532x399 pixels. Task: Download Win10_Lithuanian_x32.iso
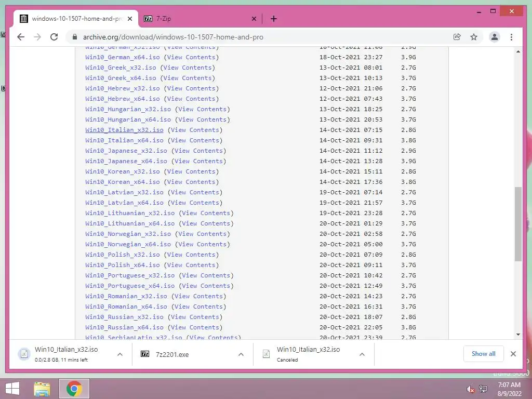130,213
